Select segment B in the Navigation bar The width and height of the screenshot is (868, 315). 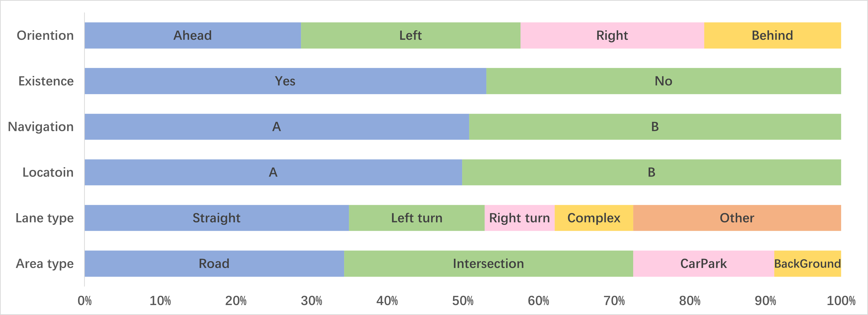click(x=655, y=127)
